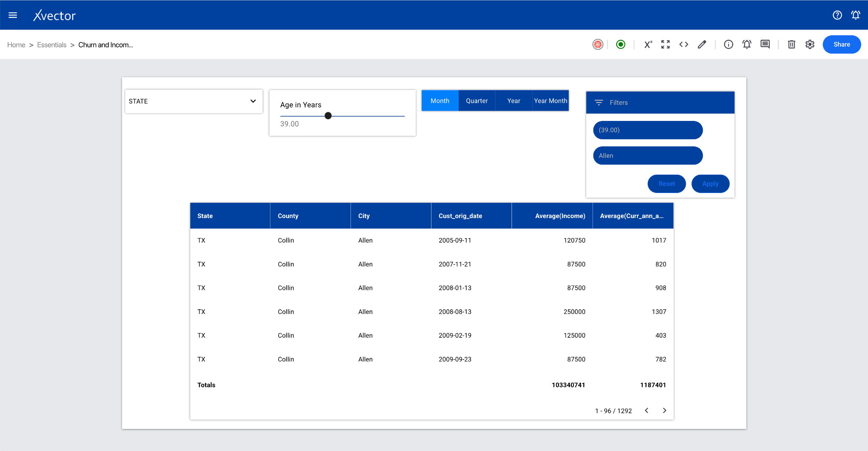This screenshot has width=868, height=451.
Task: Go to next table page
Action: (665, 411)
